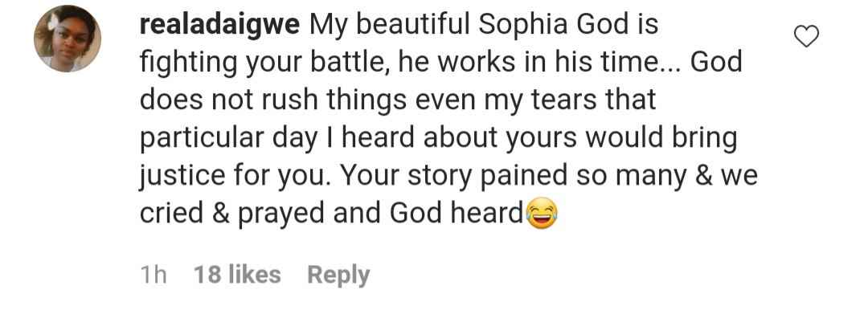
Task: Open realadaigwe's profile picture
Action: [x=68, y=39]
